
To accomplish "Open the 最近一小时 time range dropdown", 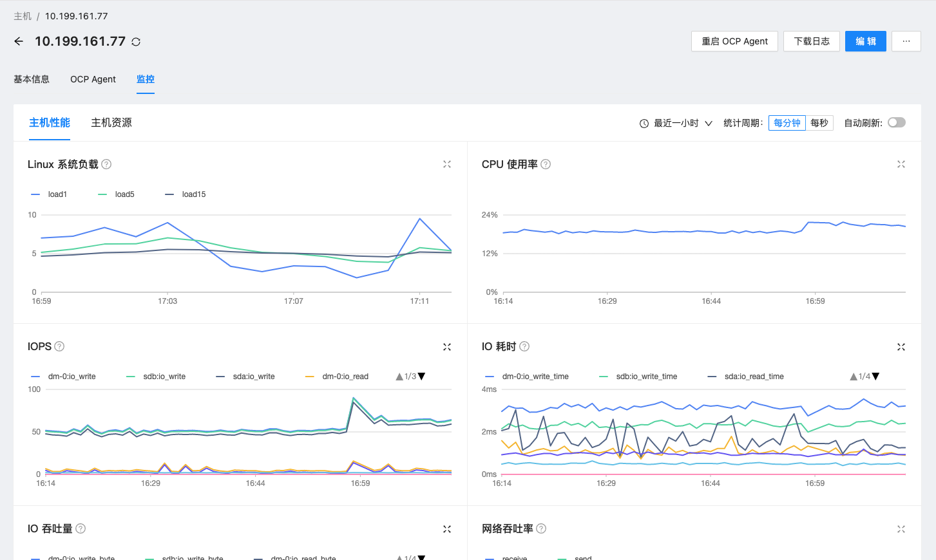I will tap(676, 123).
